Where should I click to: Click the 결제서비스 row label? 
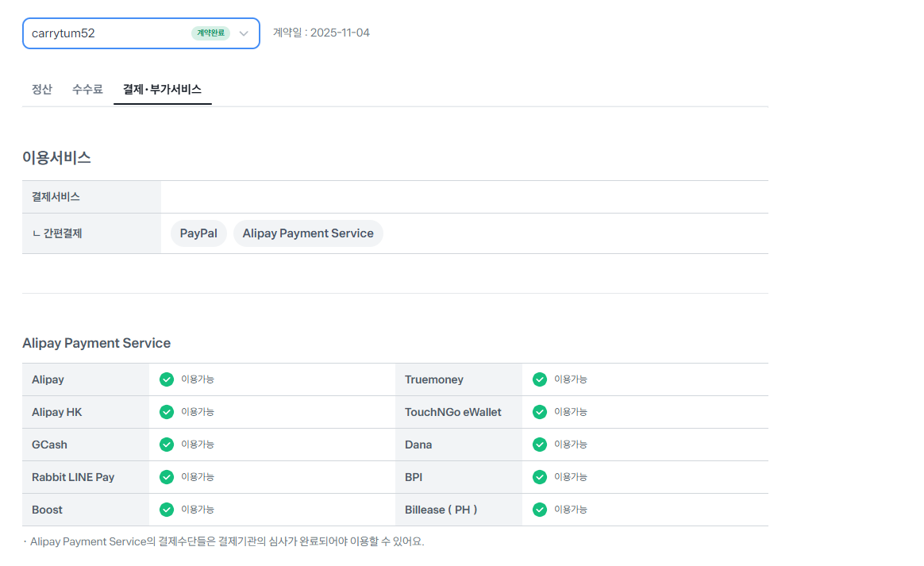tap(56, 197)
